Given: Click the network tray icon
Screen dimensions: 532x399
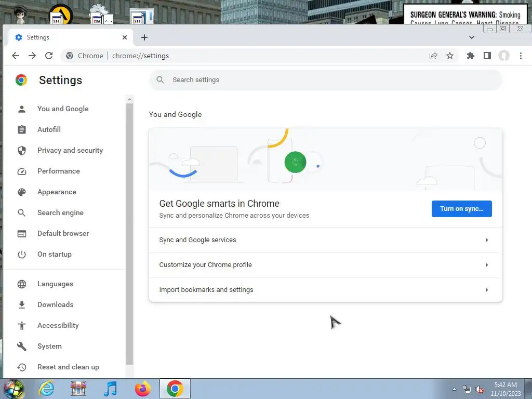Looking at the screenshot, I should [467, 390].
